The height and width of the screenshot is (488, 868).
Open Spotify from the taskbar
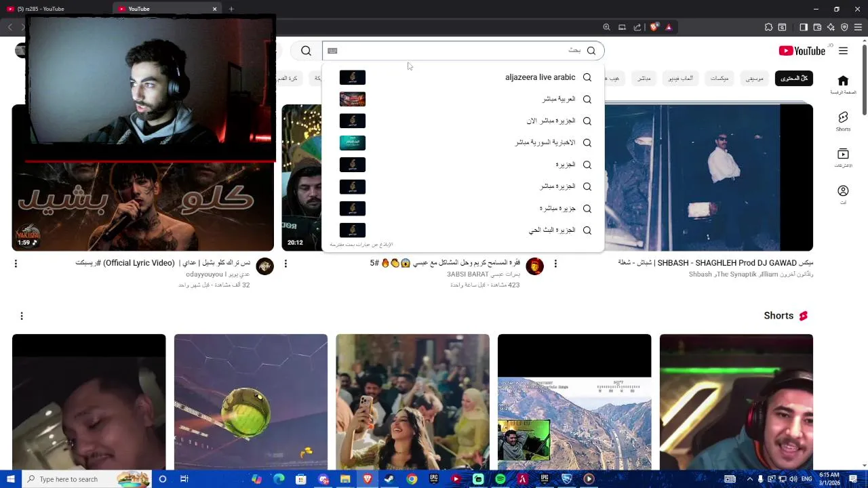coord(500,479)
